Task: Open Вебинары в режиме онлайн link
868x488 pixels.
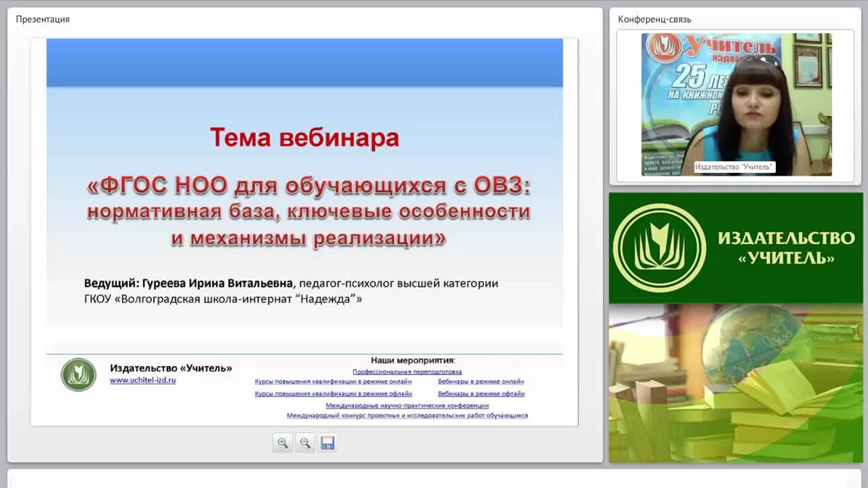Action: pos(481,382)
